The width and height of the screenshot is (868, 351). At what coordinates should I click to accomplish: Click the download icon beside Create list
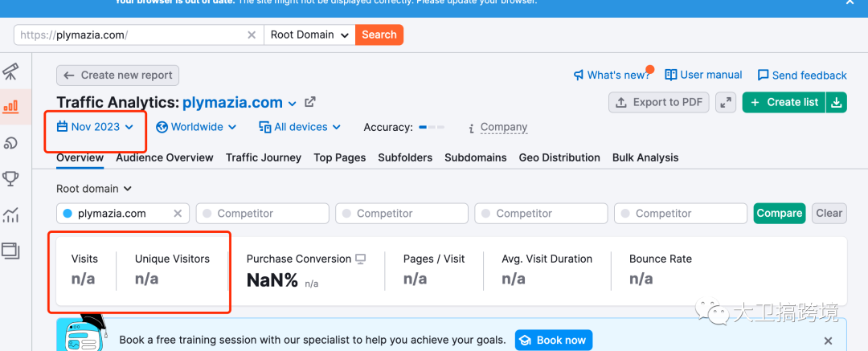837,103
